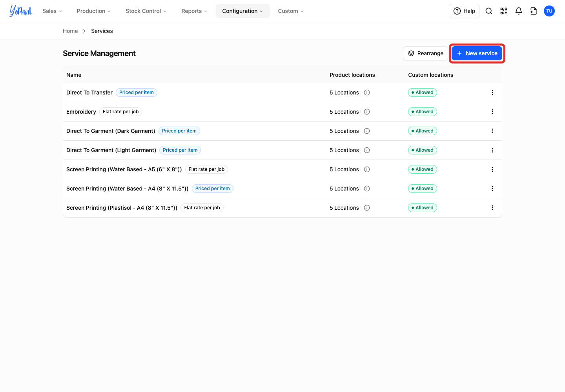Viewport: 565px width, 392px height.
Task: Expand the Stock Control dropdown
Action: click(x=146, y=11)
